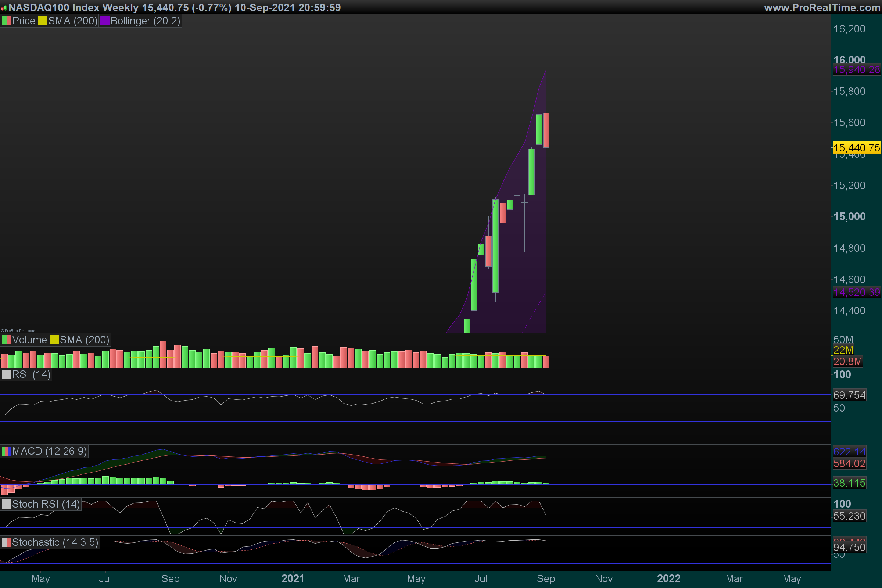Click the purple Bollinger legend swatch

(x=105, y=21)
